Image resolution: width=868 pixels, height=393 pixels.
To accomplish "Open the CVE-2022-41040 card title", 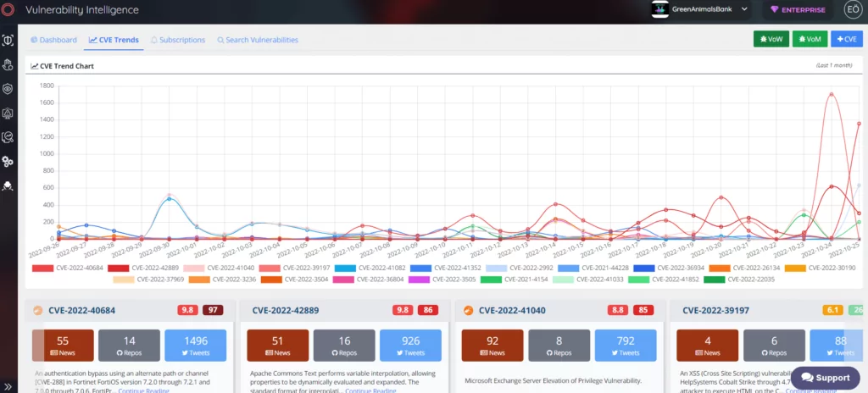I will click(512, 311).
